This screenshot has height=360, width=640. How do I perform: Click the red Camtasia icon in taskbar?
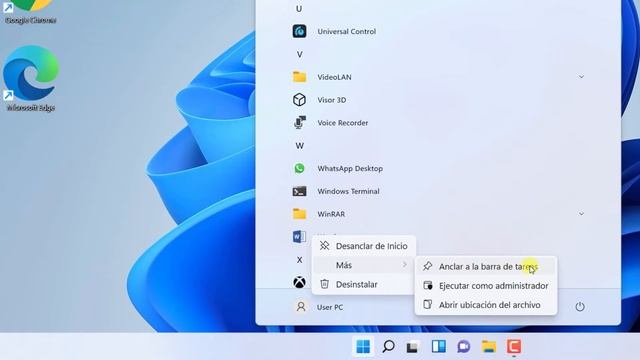(514, 347)
